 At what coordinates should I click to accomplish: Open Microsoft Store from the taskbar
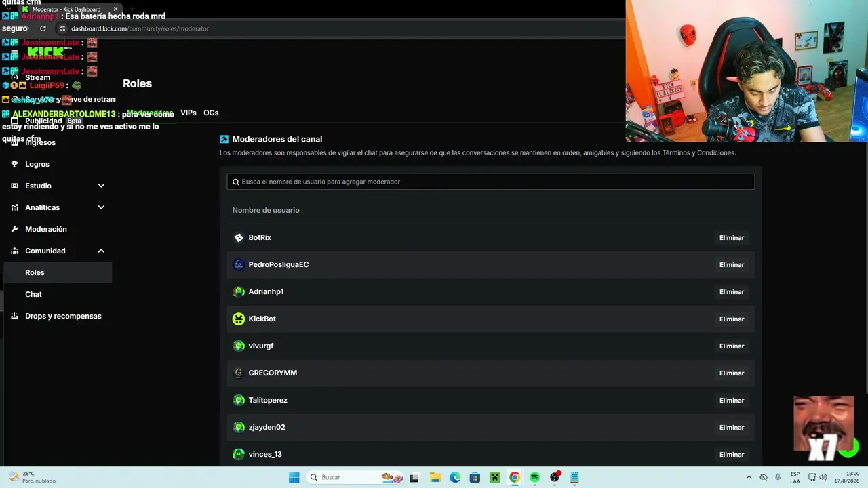[x=475, y=477]
